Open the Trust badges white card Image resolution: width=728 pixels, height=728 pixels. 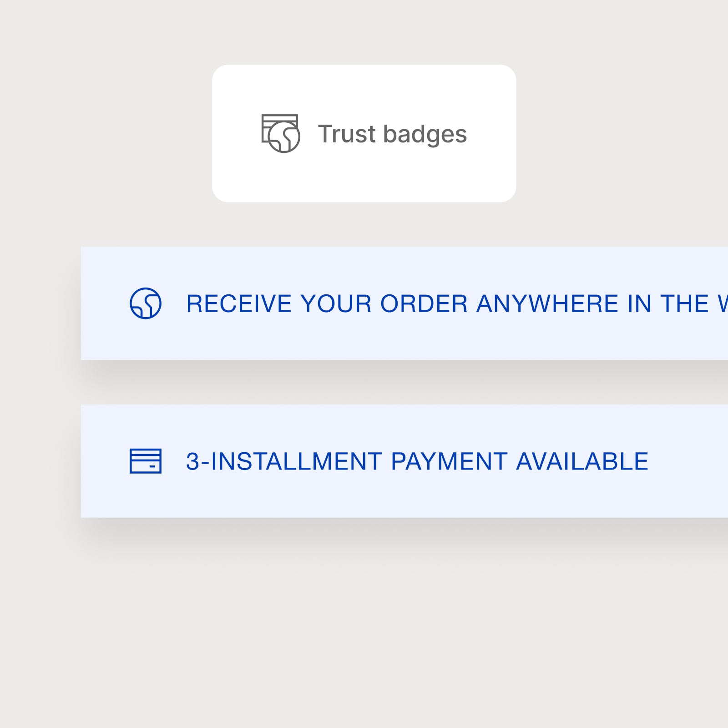pos(364,133)
